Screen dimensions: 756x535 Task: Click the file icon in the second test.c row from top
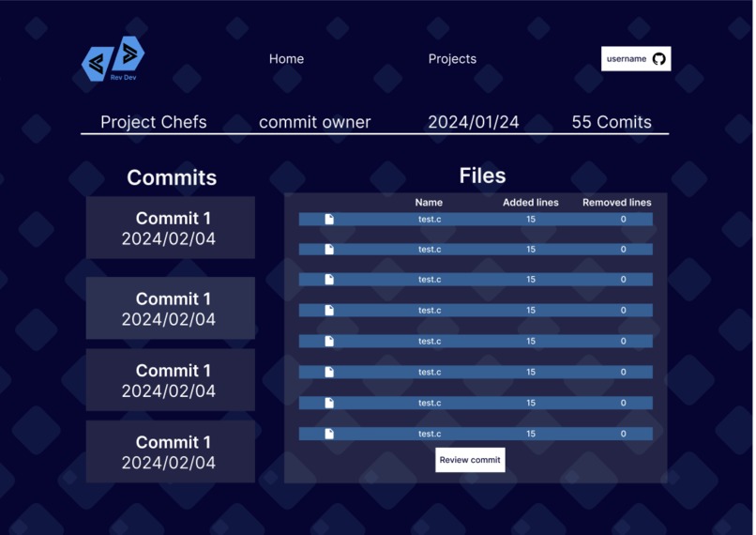coord(329,249)
